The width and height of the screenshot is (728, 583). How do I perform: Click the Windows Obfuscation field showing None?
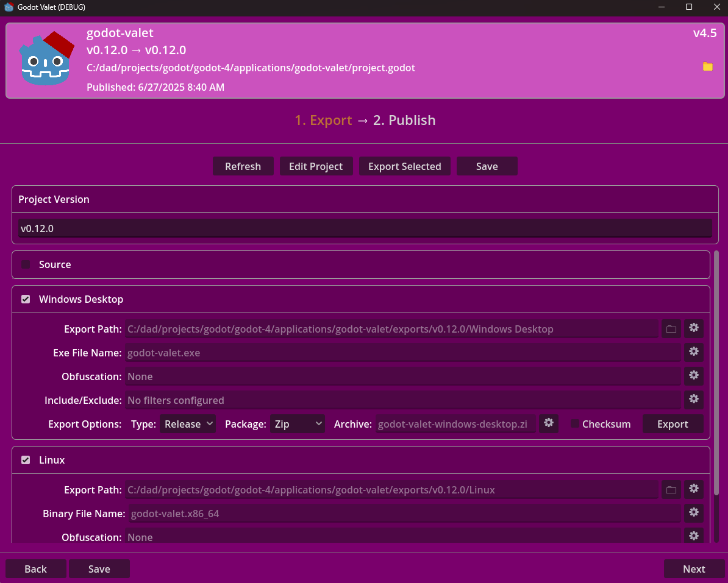pyautogui.click(x=402, y=376)
